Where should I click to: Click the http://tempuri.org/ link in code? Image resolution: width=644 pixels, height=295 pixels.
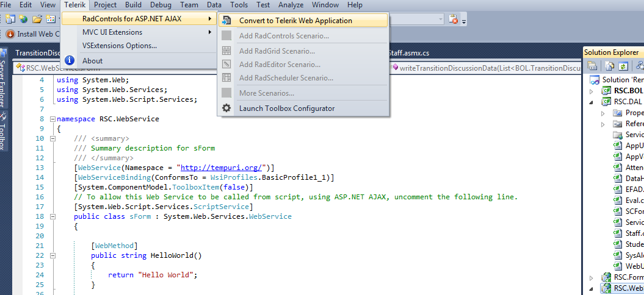pos(222,168)
